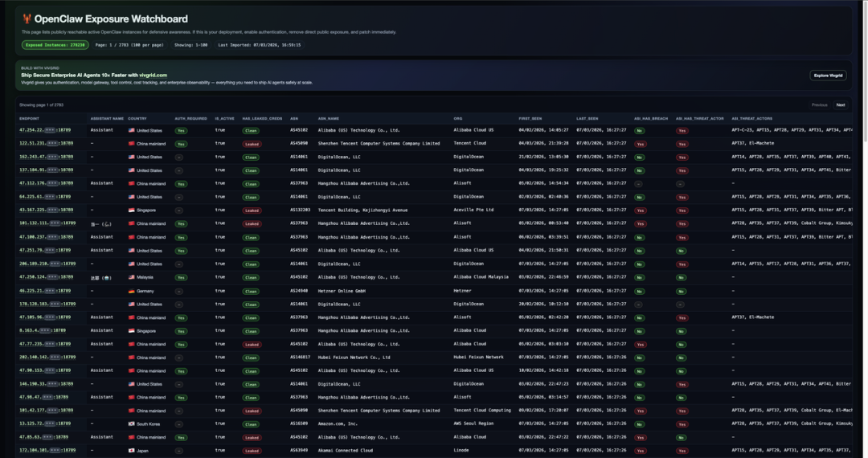Click the COUNTRY column header
The height and width of the screenshot is (458, 868).
point(137,118)
